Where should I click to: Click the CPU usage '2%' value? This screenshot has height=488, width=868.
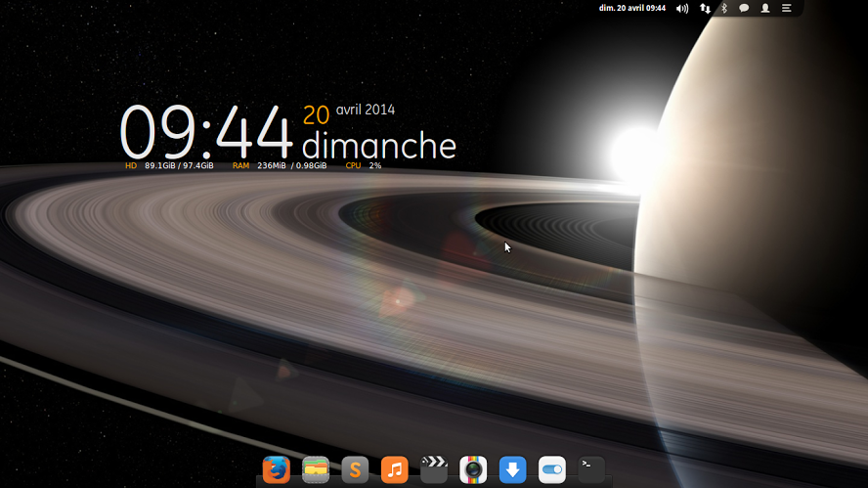375,165
